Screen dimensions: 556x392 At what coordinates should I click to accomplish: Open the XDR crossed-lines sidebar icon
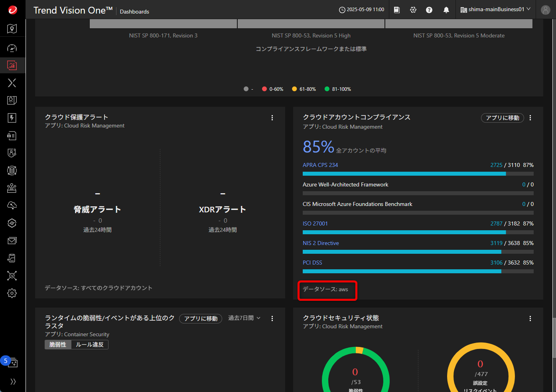click(12, 83)
